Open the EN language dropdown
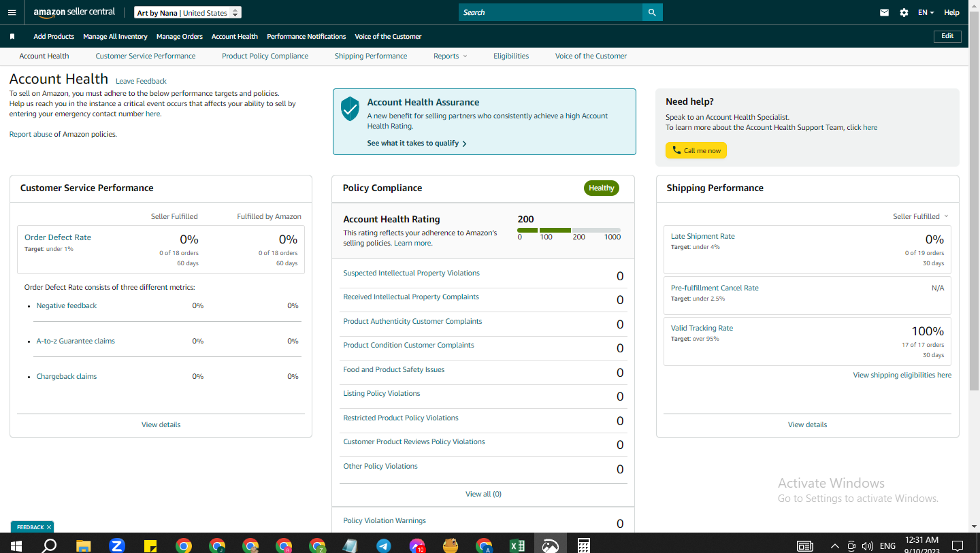 pyautogui.click(x=926, y=12)
